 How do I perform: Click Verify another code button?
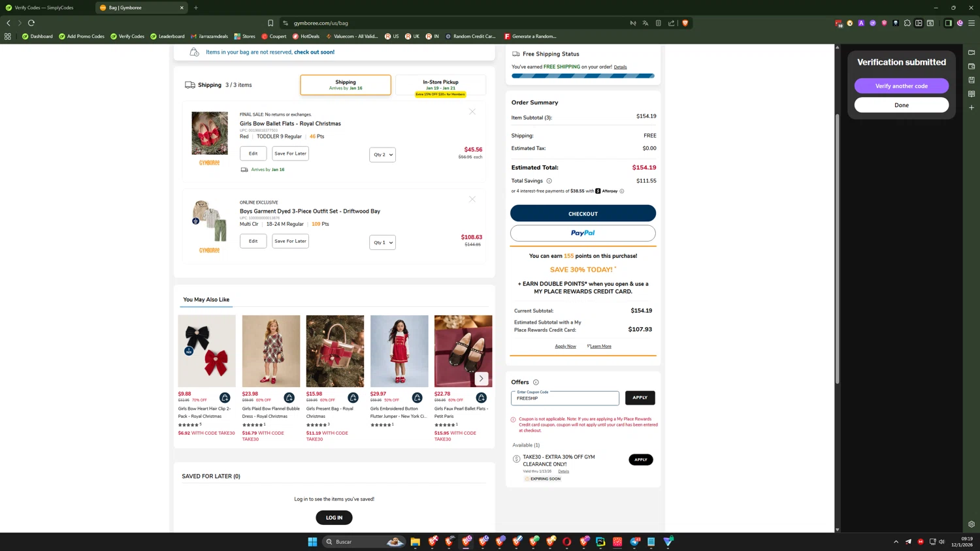pyautogui.click(x=902, y=86)
